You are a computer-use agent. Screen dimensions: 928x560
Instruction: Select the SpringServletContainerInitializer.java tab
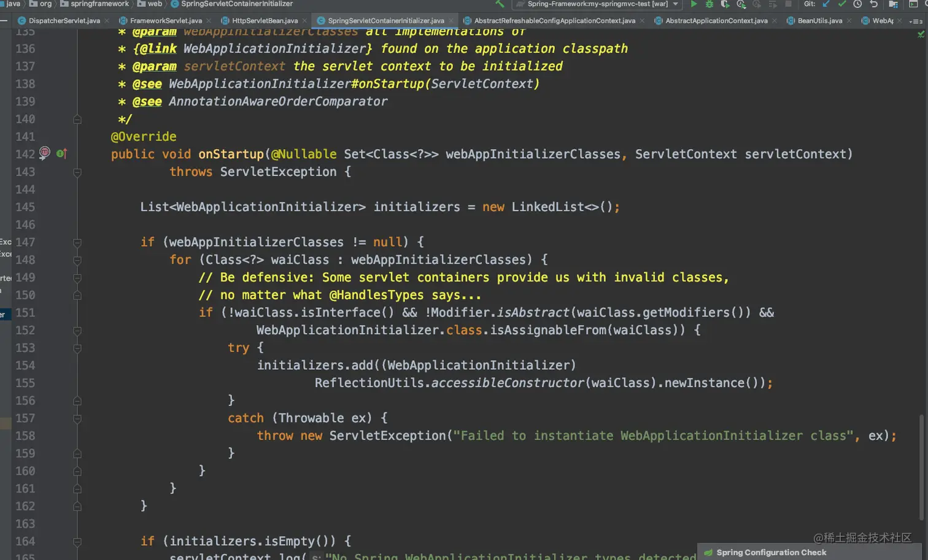[385, 21]
